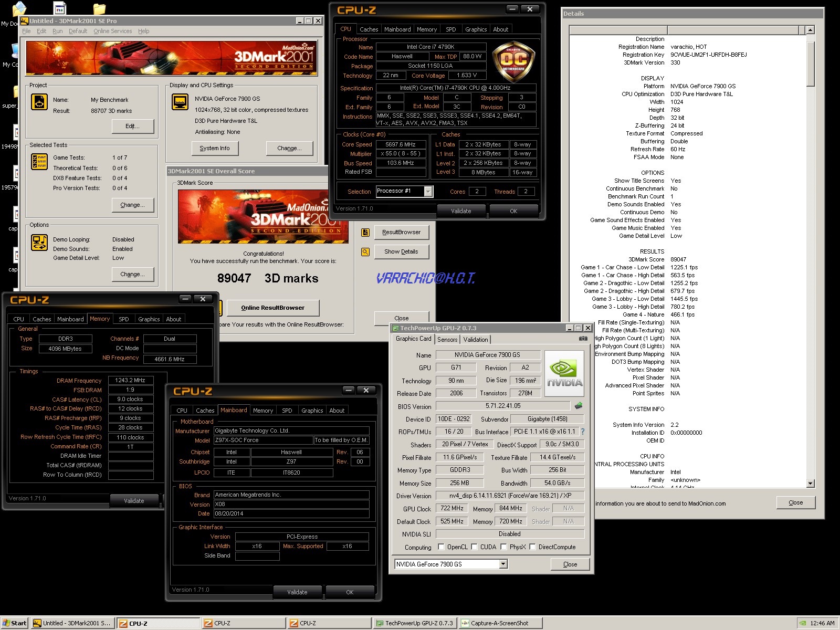This screenshot has width=840, height=630.
Task: Click the Options looping icon in 3DMark2001
Action: (39, 242)
